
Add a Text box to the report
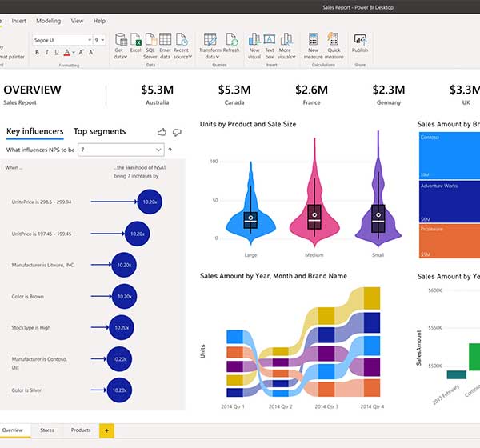click(270, 45)
